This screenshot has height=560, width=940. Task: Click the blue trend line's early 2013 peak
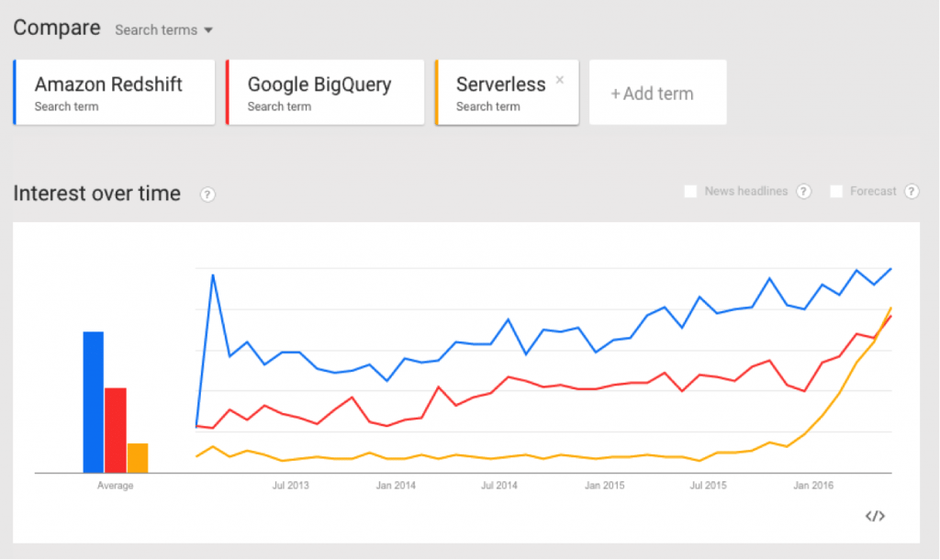click(212, 274)
